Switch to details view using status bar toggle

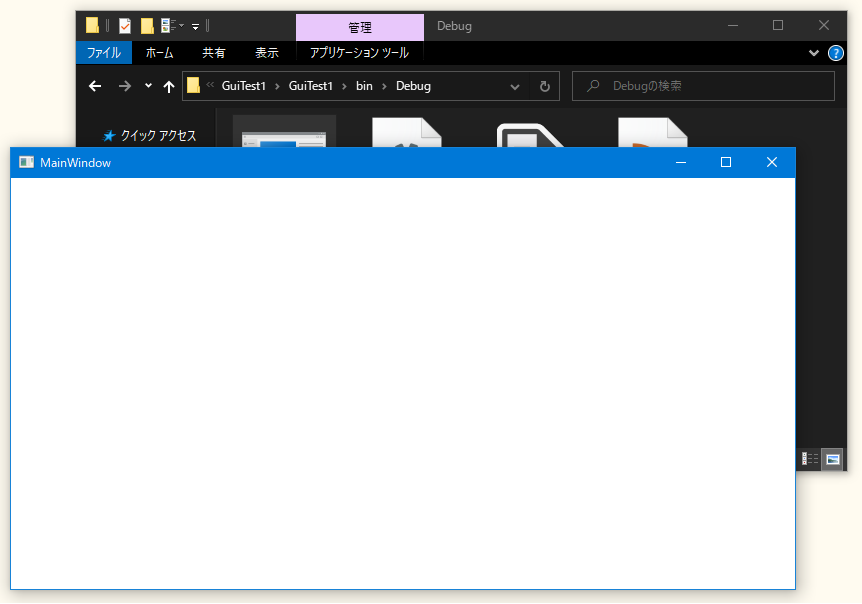pyautogui.click(x=808, y=459)
